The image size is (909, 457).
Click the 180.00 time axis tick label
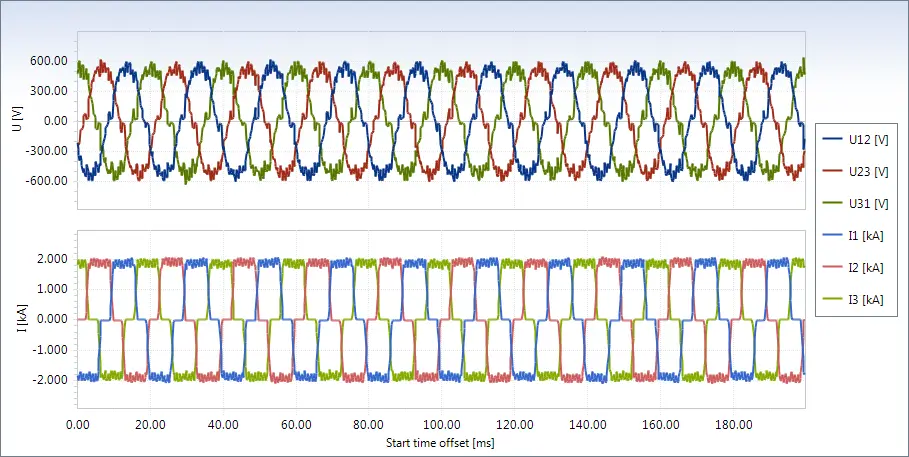click(x=732, y=424)
